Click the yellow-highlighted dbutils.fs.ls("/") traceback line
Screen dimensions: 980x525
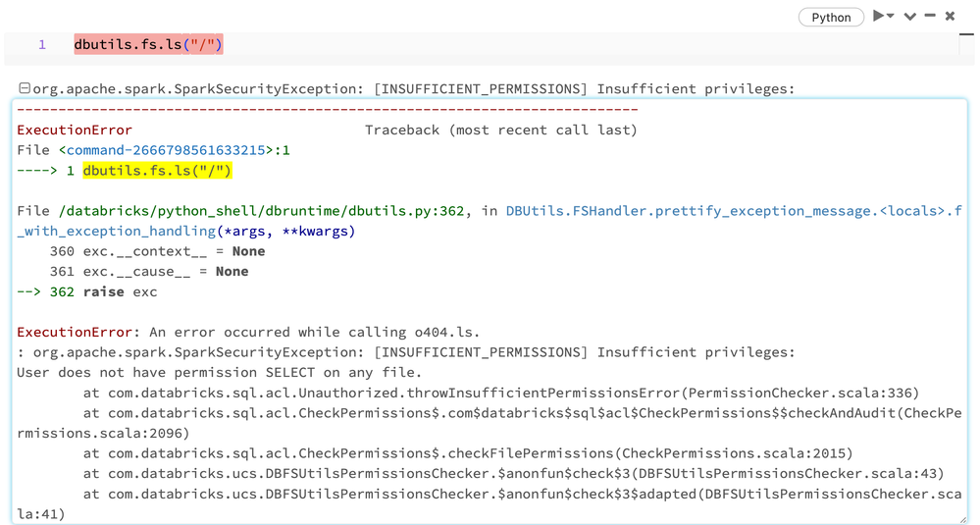157,171
